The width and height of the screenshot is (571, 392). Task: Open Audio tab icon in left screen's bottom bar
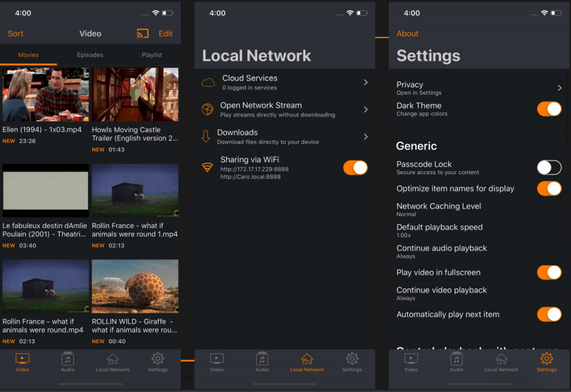(x=67, y=359)
